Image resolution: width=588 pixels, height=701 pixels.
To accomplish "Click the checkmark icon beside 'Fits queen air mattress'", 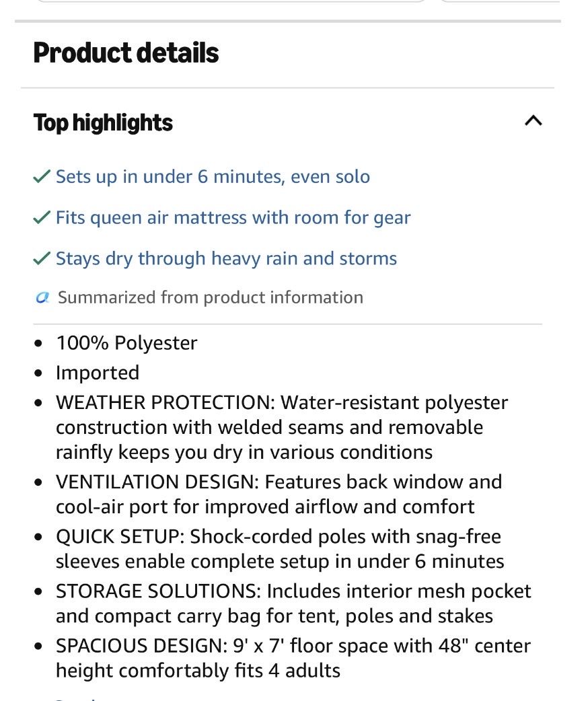I will pos(42,218).
